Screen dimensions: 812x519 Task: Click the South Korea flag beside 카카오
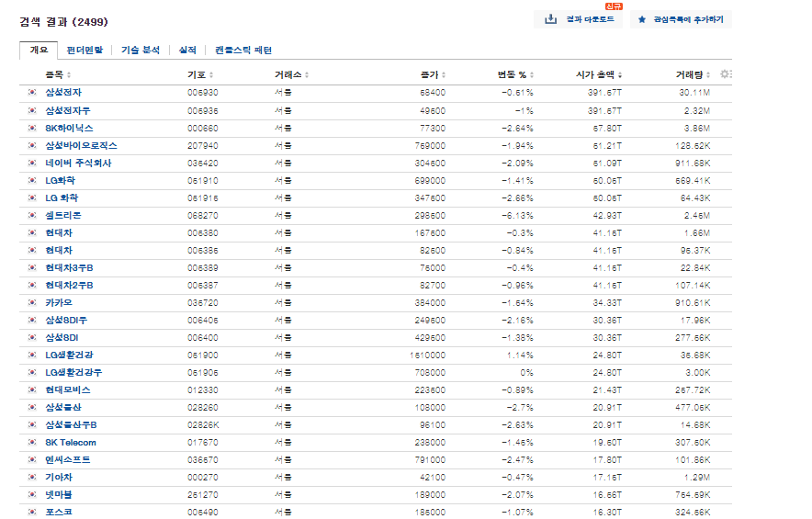coord(32,302)
